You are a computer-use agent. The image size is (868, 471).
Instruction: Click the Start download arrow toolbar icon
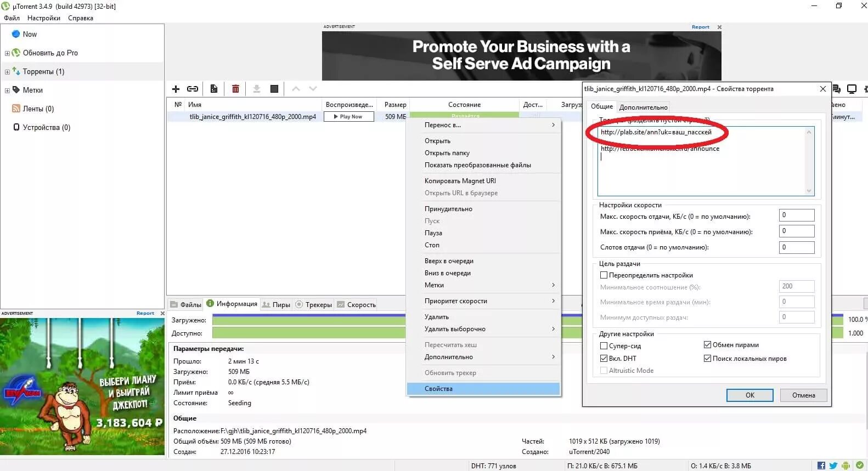[x=256, y=89]
